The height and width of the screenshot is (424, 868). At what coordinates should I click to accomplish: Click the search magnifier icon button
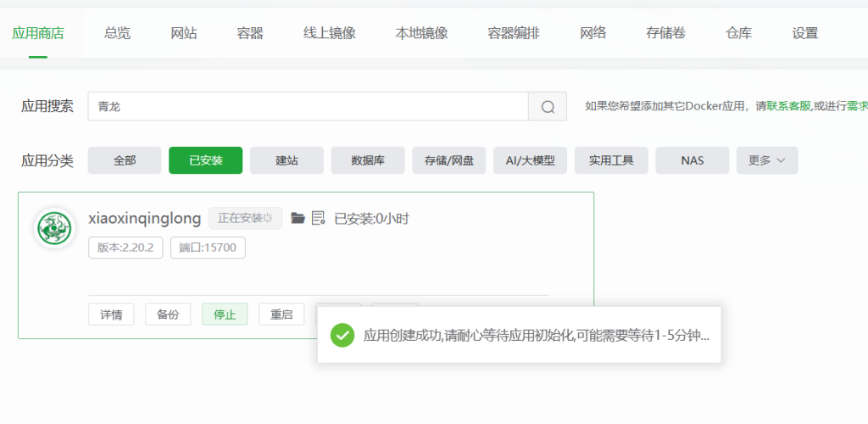click(x=548, y=107)
